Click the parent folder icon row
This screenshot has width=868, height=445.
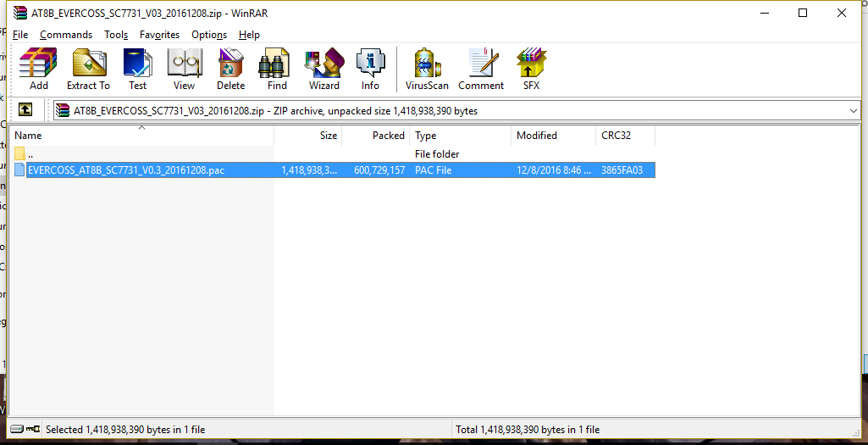pyautogui.click(x=20, y=154)
